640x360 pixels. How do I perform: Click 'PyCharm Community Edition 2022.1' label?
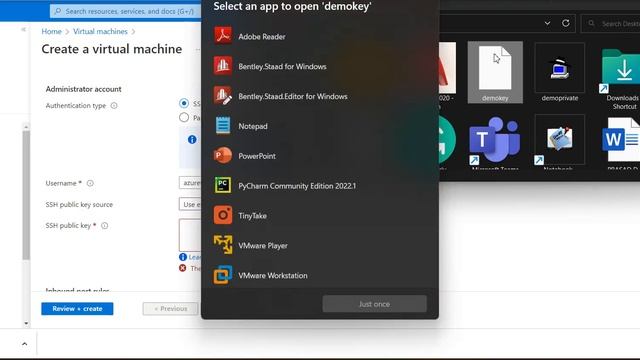coord(297,186)
